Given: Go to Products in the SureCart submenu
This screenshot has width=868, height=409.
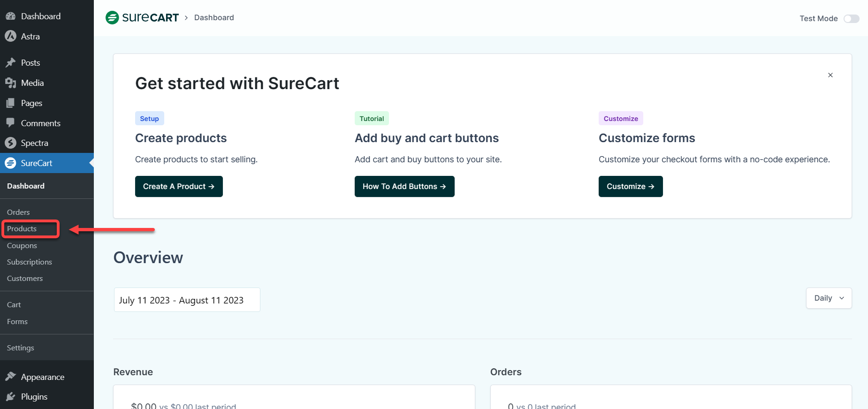Looking at the screenshot, I should pyautogui.click(x=22, y=228).
